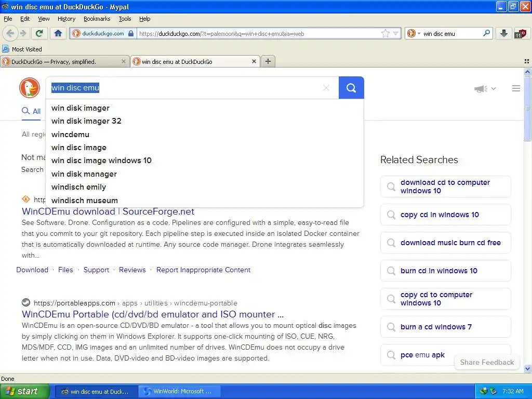Image resolution: width=532 pixels, height=399 pixels.
Task: Open the Bookmarks menu
Action: (97, 19)
